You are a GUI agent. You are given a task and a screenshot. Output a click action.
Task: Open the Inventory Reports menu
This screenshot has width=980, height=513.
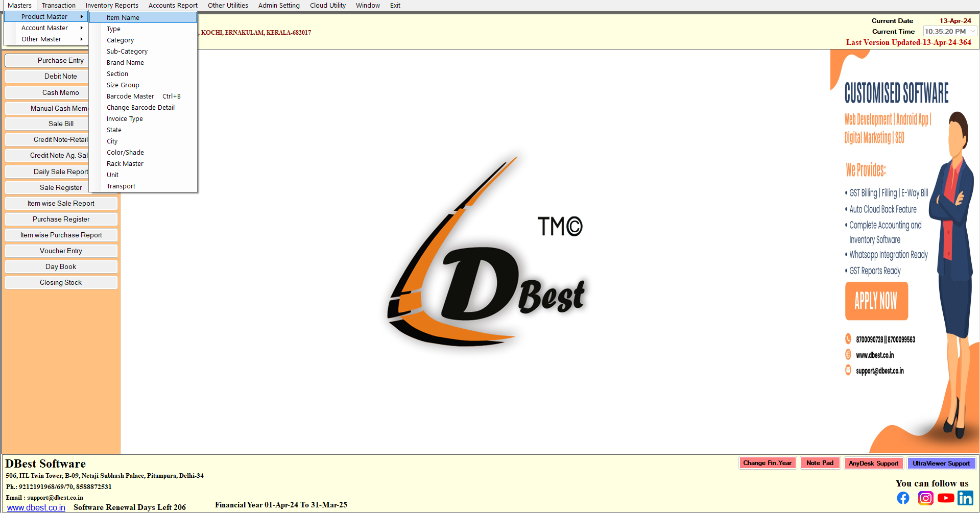tap(112, 6)
